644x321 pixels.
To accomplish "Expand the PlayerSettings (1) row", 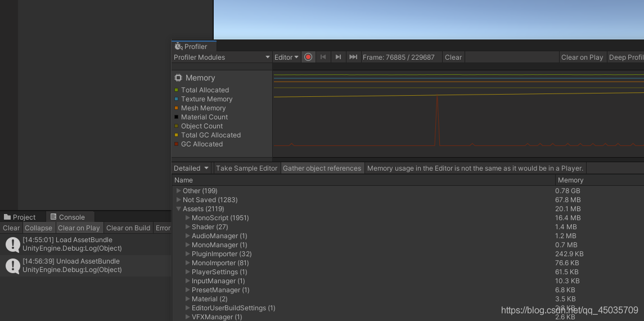I will click(x=188, y=272).
